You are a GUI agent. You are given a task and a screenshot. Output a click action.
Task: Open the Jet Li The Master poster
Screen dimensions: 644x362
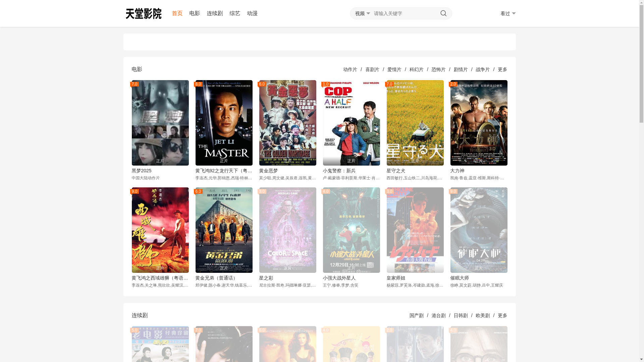224,123
